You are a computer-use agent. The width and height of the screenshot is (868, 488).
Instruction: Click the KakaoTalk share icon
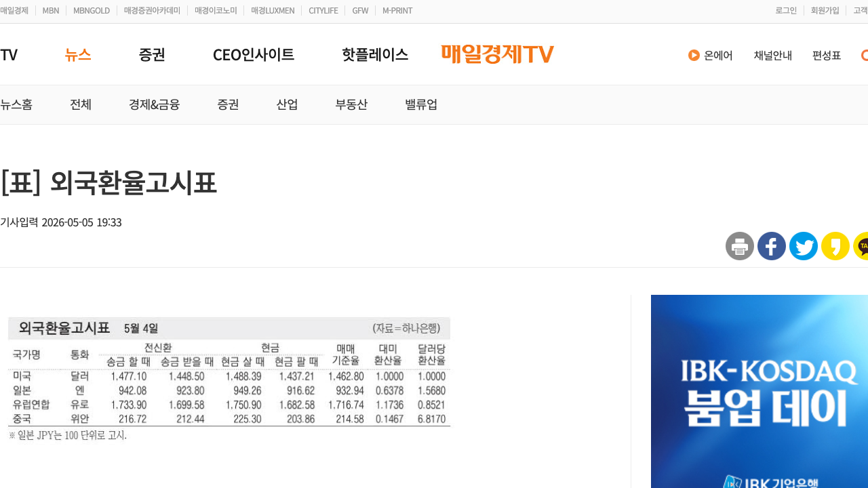pyautogui.click(x=861, y=246)
